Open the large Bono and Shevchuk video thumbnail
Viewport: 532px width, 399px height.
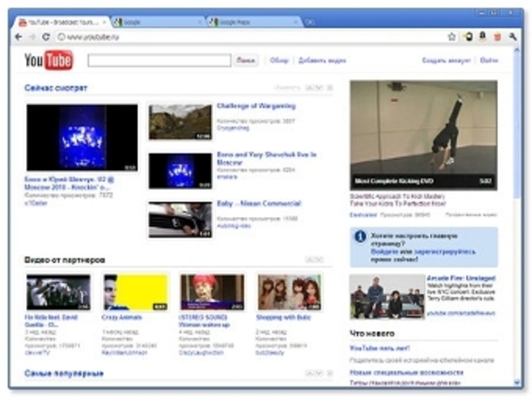(x=82, y=138)
